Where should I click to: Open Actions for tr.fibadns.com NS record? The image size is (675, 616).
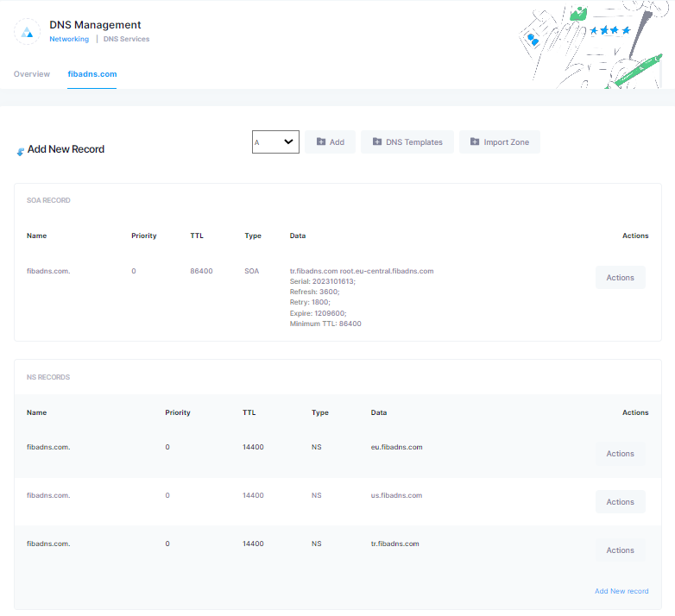pyautogui.click(x=621, y=550)
